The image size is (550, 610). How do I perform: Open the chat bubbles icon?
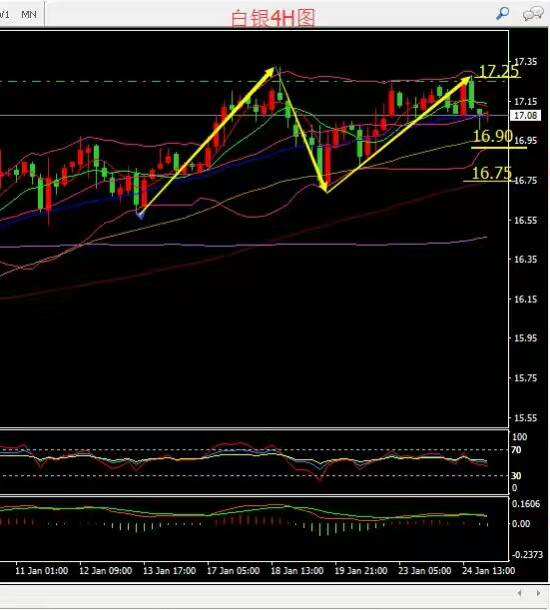coord(533,14)
